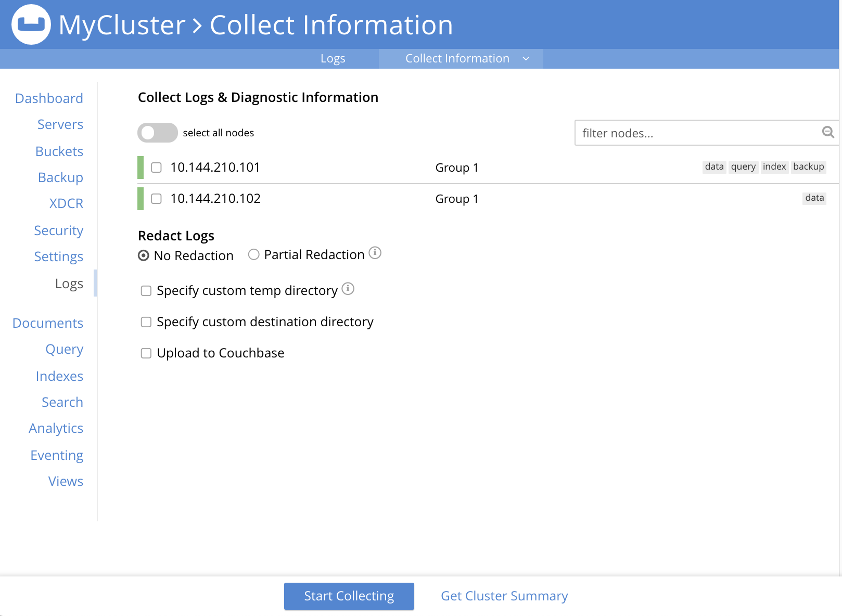
Task: Toggle the select all nodes switch
Action: coord(158,133)
